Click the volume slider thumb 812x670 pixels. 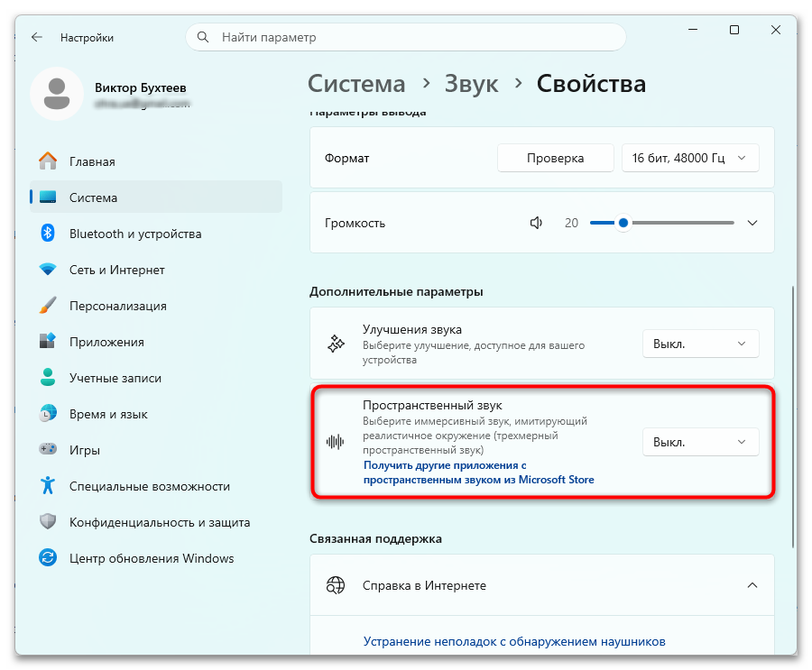623,223
